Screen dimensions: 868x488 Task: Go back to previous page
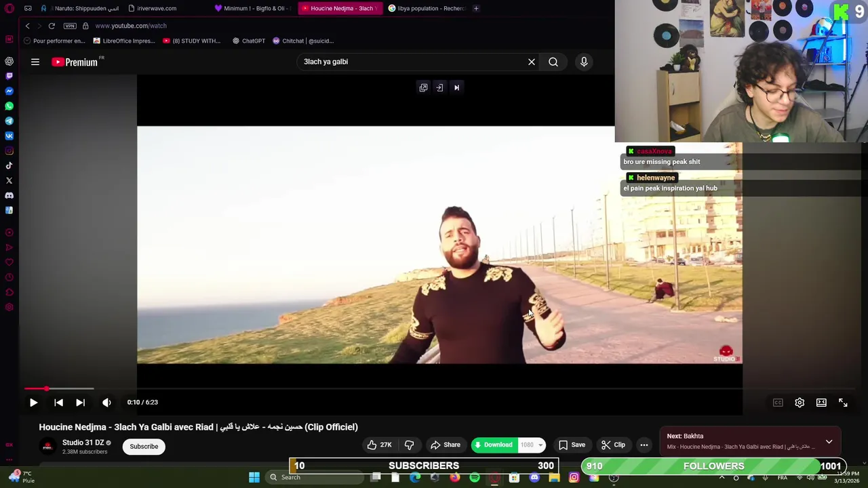click(x=27, y=26)
